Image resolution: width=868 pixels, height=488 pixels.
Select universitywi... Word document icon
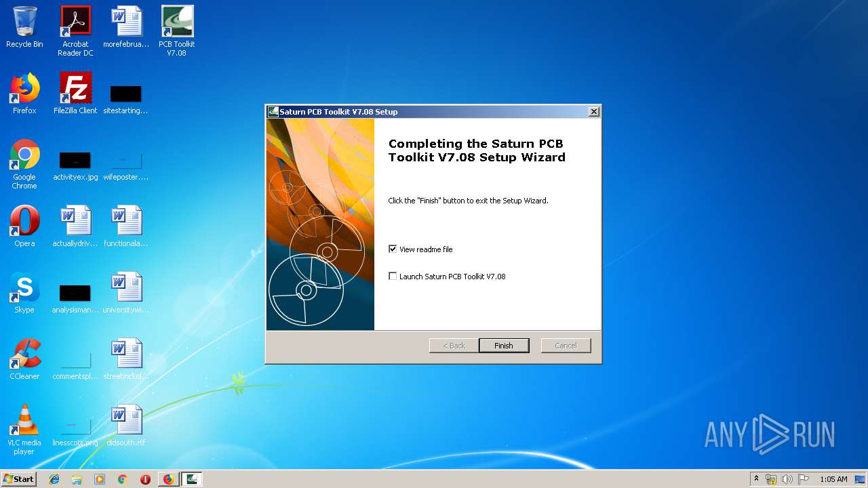click(126, 293)
